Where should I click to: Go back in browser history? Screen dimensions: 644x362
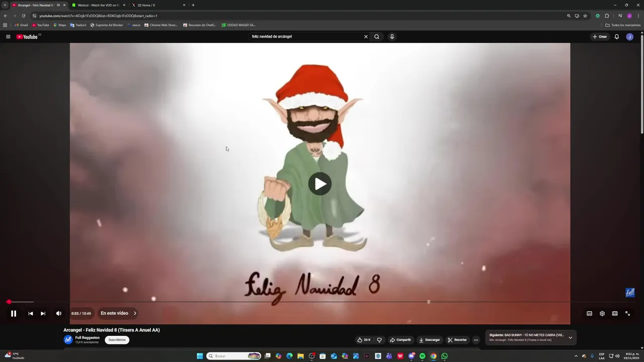6,16
